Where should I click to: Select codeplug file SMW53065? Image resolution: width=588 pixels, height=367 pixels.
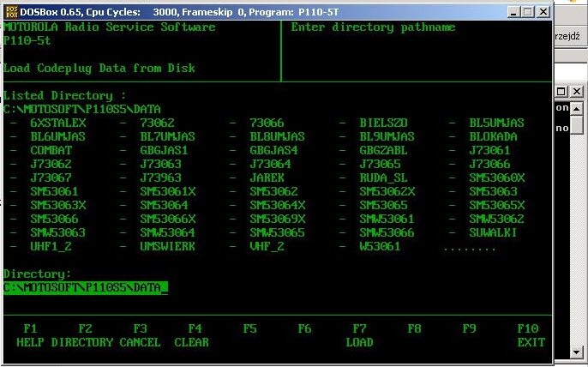pos(278,232)
